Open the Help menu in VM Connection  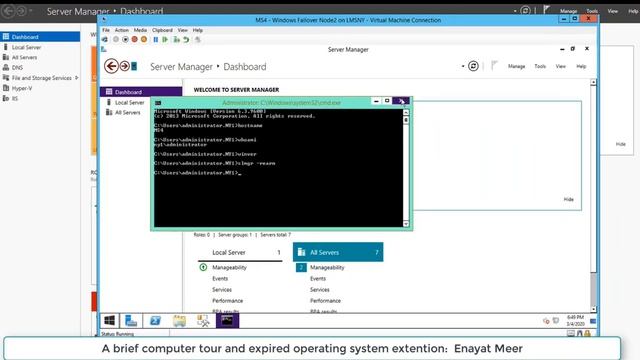(x=198, y=30)
